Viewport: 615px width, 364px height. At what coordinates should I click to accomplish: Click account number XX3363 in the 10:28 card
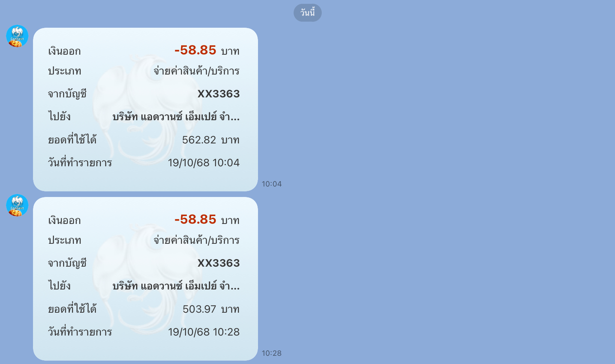(x=219, y=263)
